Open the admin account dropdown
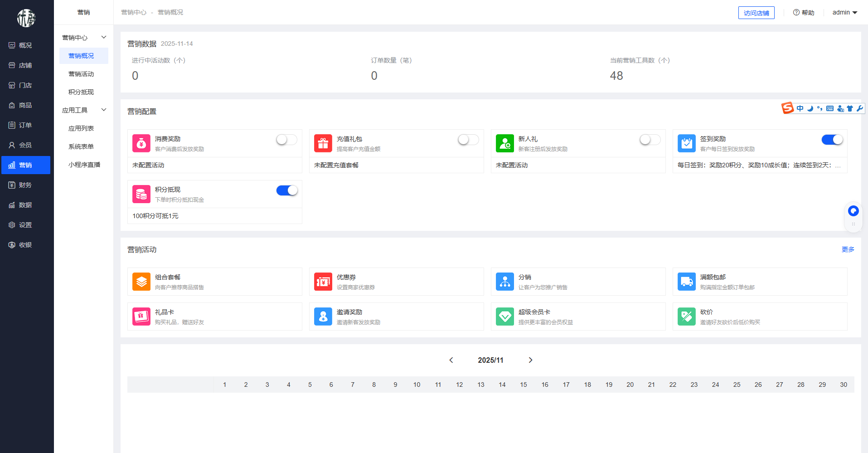Viewport: 868px width, 453px height. [x=844, y=13]
